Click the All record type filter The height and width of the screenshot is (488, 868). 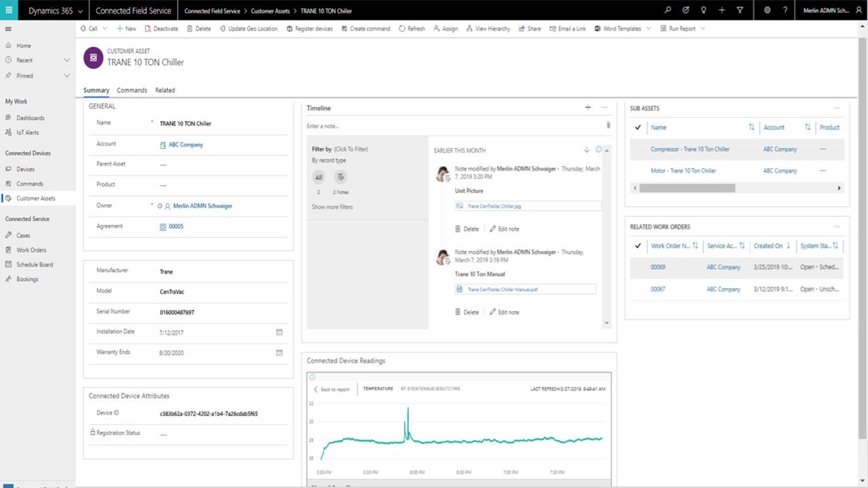[319, 177]
